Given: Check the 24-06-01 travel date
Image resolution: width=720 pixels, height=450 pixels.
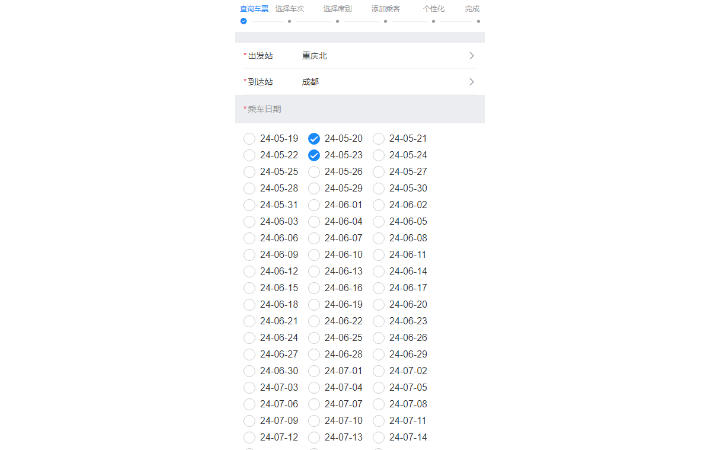Looking at the screenshot, I should pos(314,205).
